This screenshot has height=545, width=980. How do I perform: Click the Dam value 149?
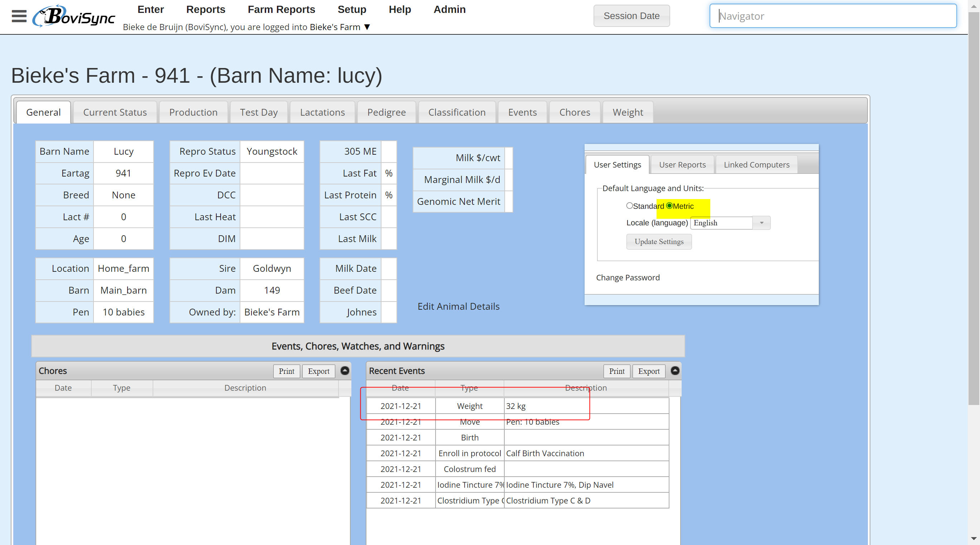click(x=272, y=290)
